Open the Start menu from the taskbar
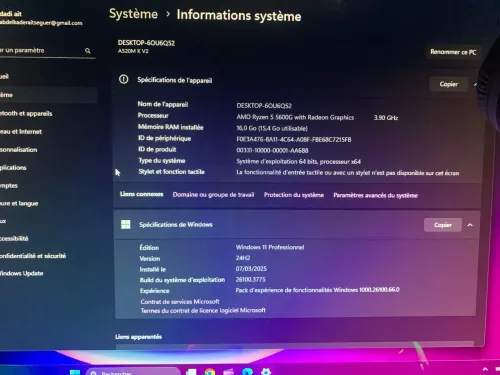Image resolution: width=500 pixels, height=375 pixels. coord(75,372)
